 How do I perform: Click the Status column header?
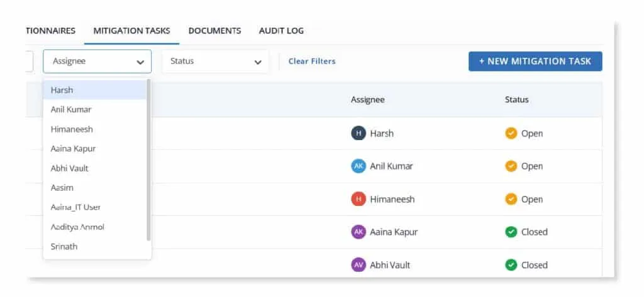coord(517,100)
